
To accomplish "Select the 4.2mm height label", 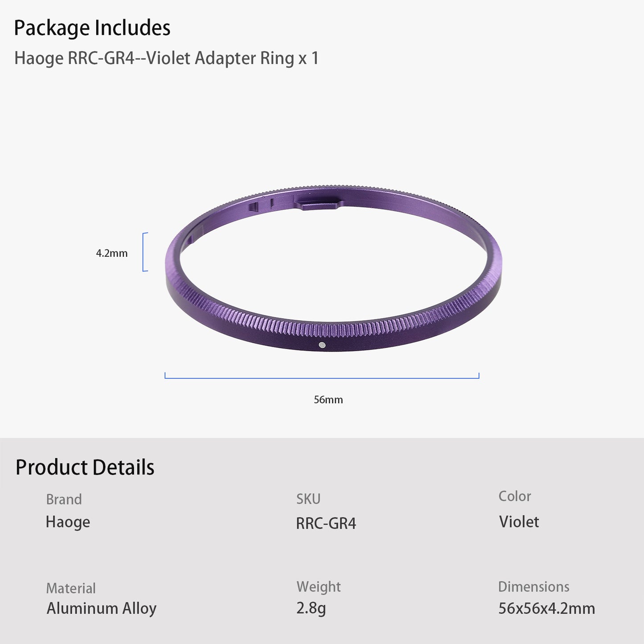I will [x=112, y=253].
